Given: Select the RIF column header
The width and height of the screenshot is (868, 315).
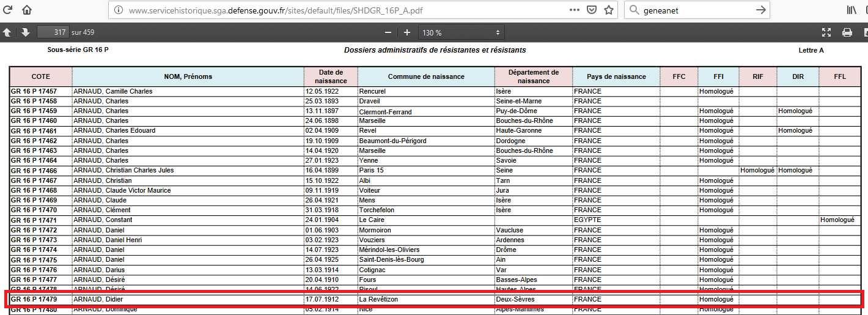Looking at the screenshot, I should [757, 76].
